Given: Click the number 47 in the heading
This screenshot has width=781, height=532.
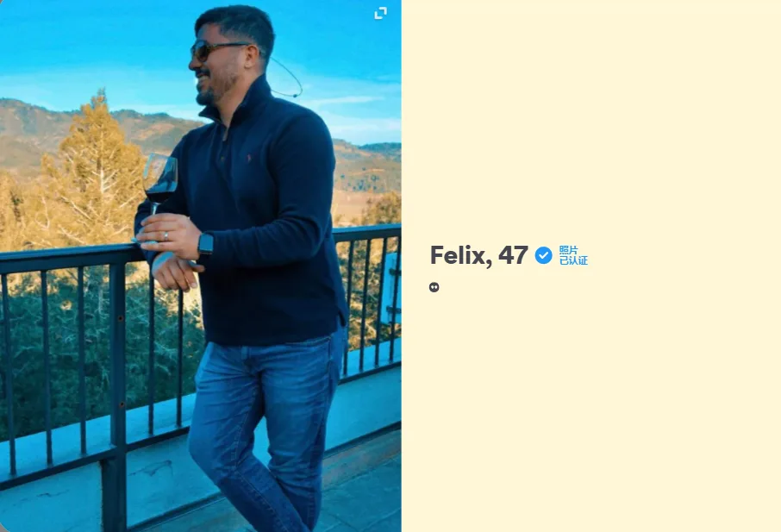Looking at the screenshot, I should [513, 255].
